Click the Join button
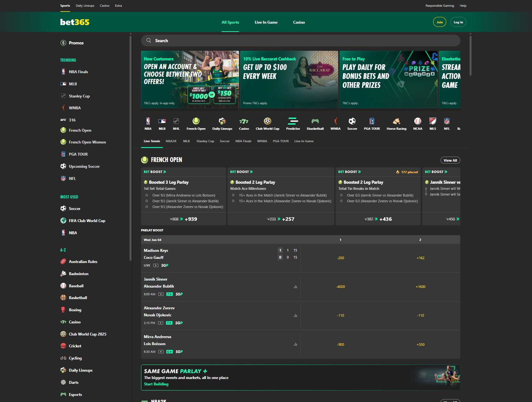Viewport: 532px width, 402px height. [440, 22]
